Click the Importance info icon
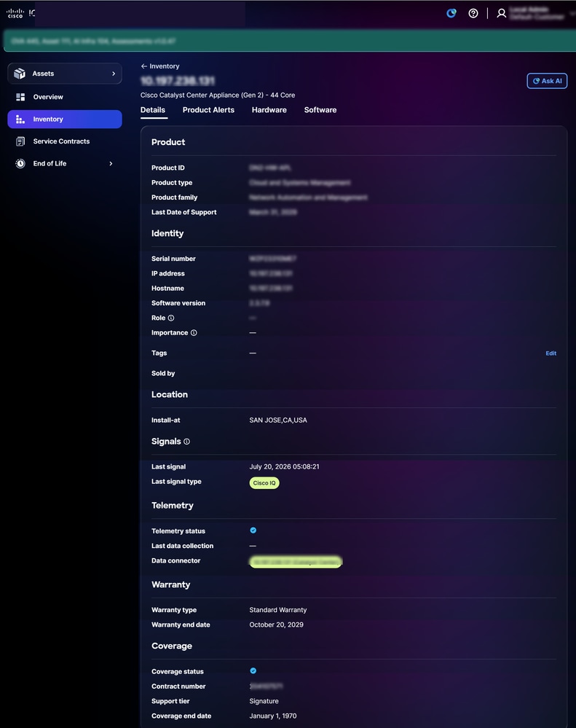 point(194,333)
